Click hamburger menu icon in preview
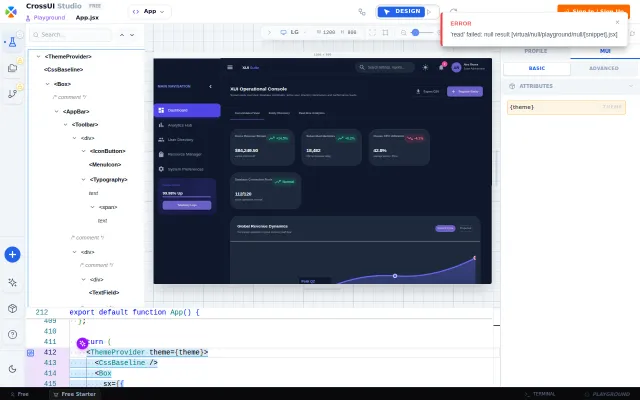 point(230,67)
